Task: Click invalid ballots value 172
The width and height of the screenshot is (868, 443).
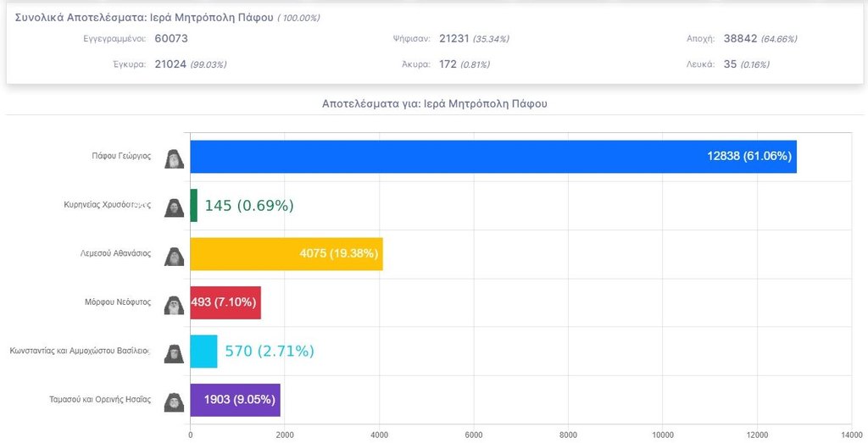Action: [448, 64]
